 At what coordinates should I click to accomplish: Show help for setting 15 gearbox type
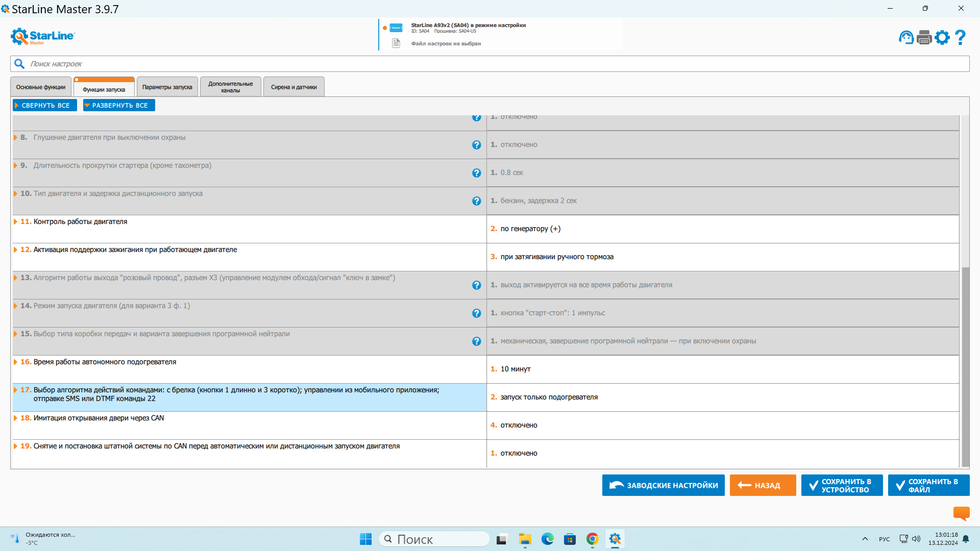point(476,341)
